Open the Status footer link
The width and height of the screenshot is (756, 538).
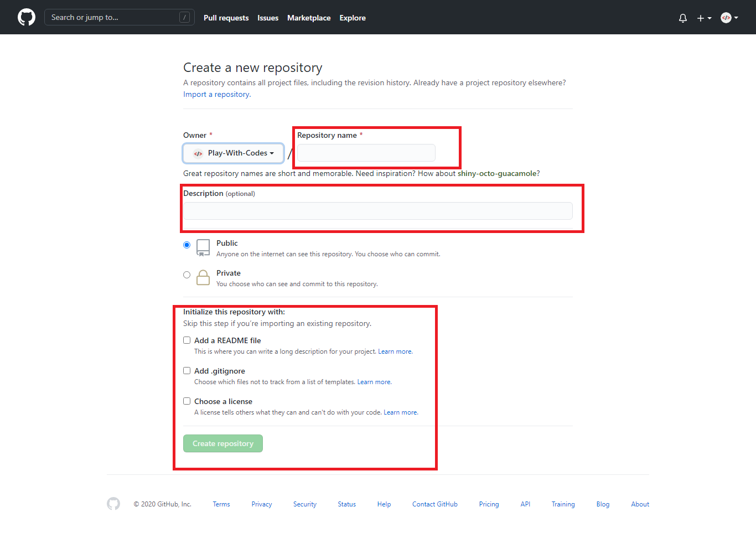[347, 504]
